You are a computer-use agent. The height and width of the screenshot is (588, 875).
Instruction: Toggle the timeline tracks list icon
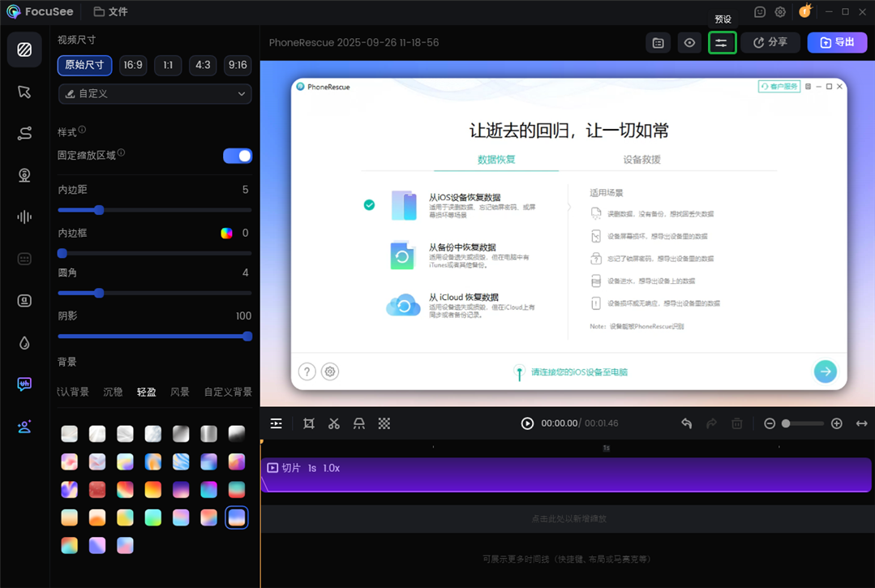coord(277,423)
